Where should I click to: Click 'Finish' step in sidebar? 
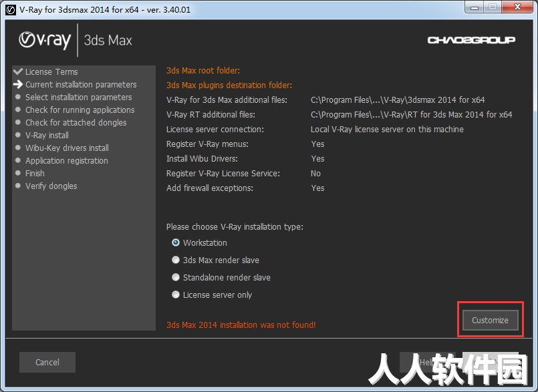pyautogui.click(x=35, y=173)
